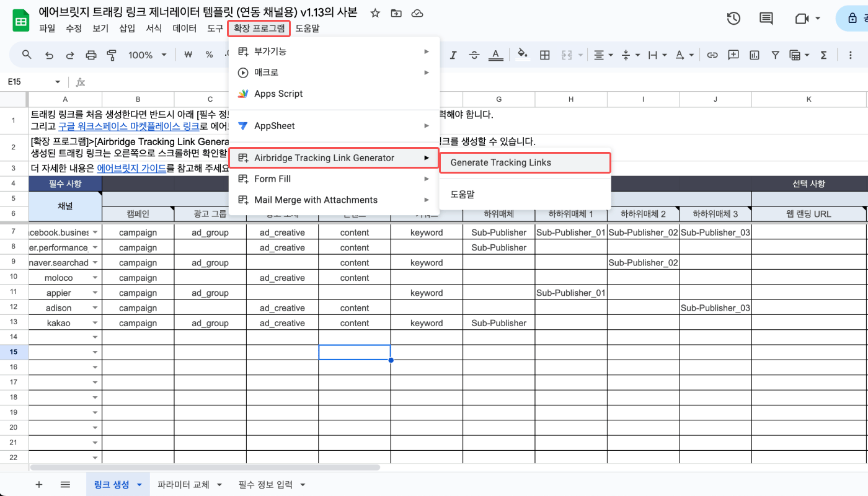Open the all sheets list icon
868x496 pixels.
point(65,485)
